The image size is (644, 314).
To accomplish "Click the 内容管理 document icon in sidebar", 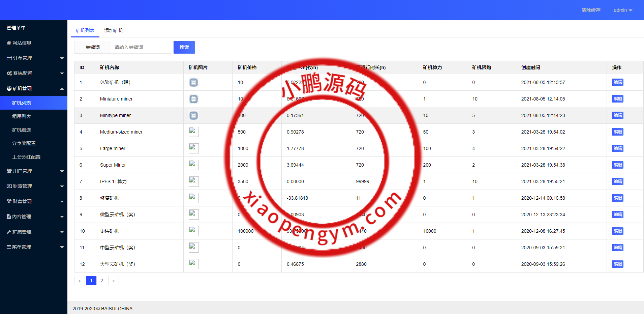I will (9, 217).
